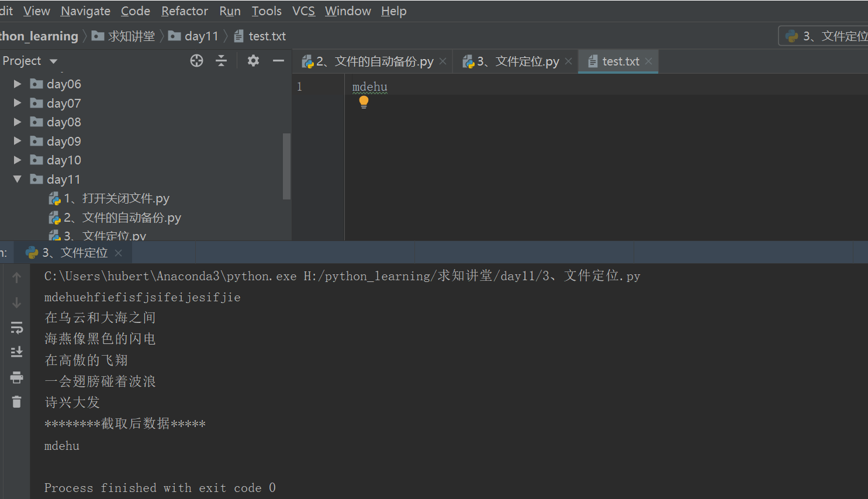Open the Run menu
The height and width of the screenshot is (499, 868).
[230, 11]
